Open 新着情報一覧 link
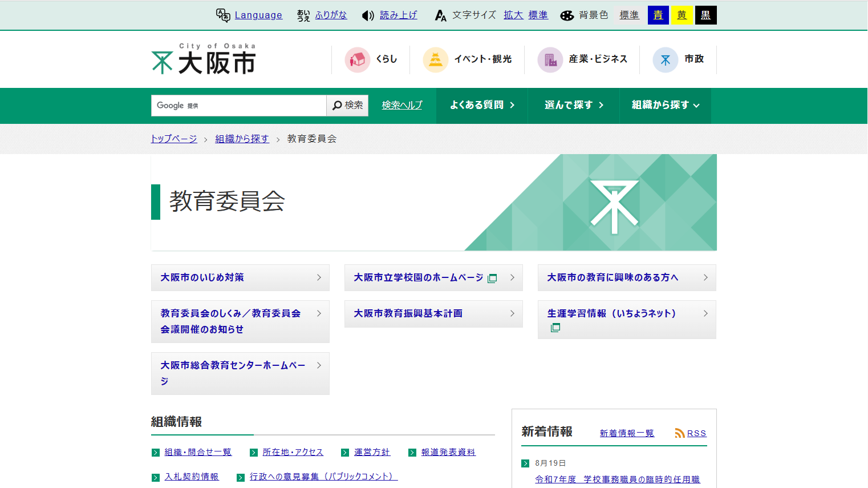 (x=627, y=433)
